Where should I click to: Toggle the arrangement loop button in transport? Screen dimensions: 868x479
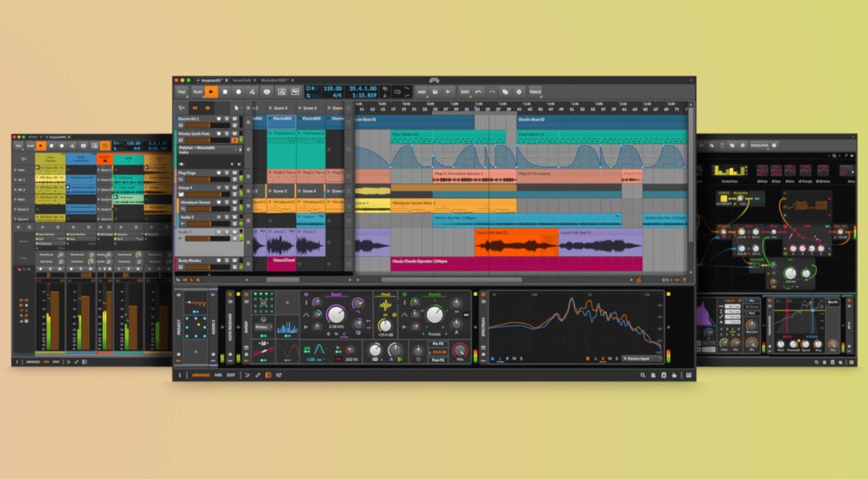pos(397,92)
